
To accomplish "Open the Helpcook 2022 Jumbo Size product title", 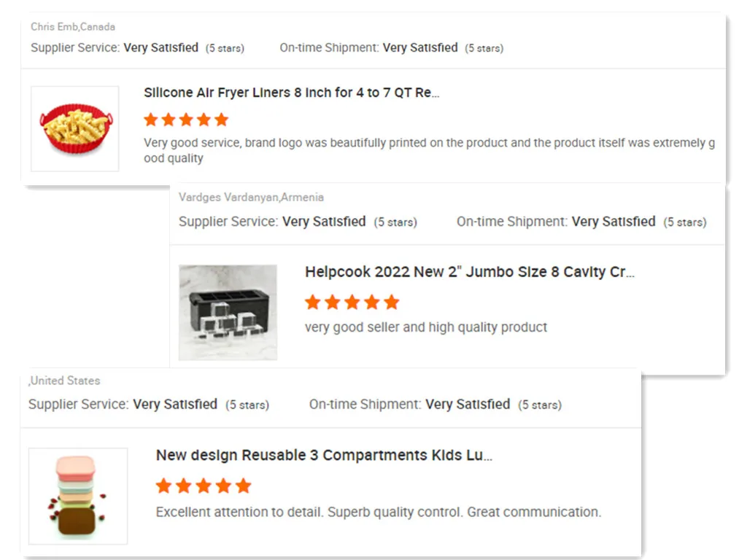I will [469, 272].
